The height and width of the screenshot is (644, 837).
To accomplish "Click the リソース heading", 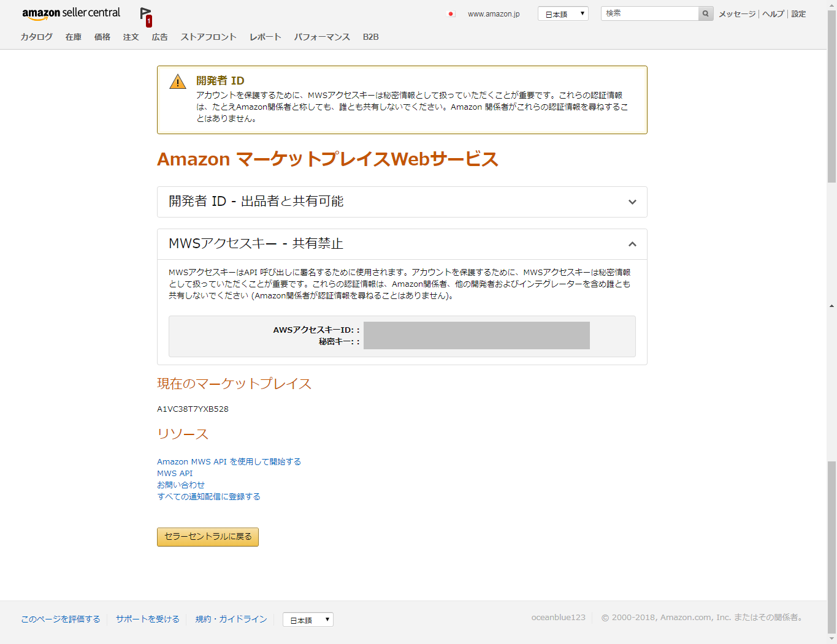I will (183, 434).
